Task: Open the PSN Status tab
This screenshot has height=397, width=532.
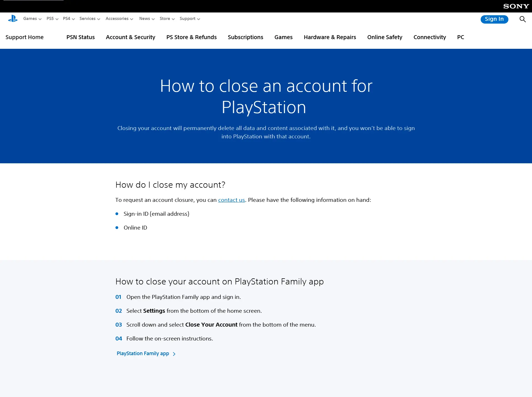Action: point(80,37)
